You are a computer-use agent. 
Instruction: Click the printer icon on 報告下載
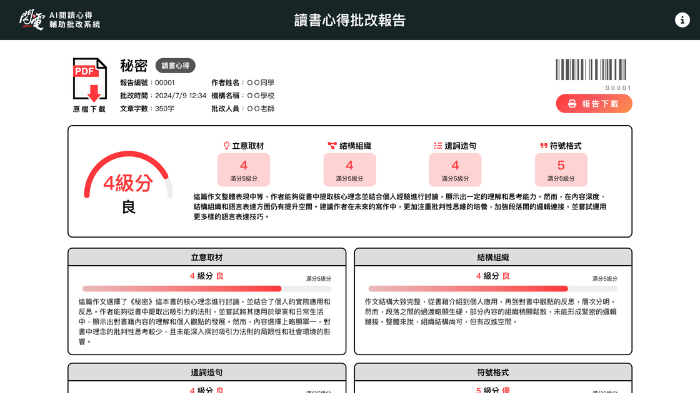click(572, 104)
